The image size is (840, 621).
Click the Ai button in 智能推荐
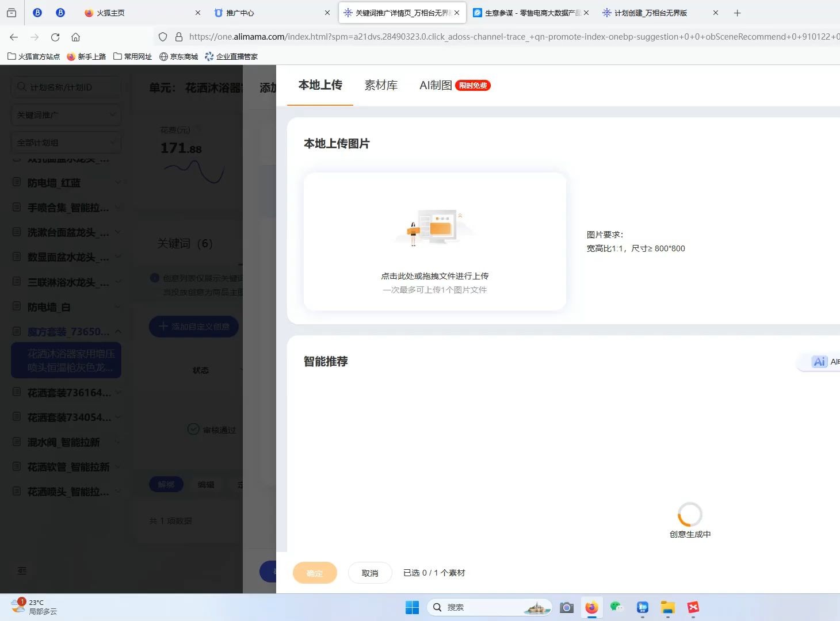820,362
